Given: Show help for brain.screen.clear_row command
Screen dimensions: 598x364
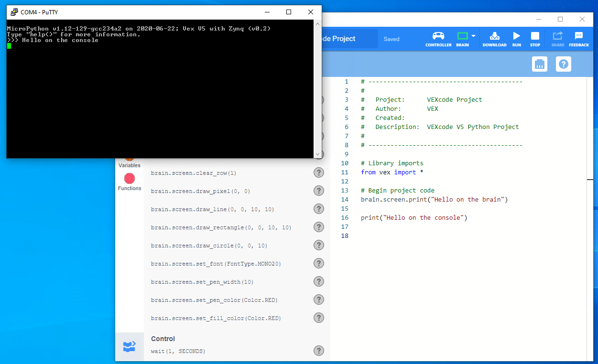Looking at the screenshot, I should click(x=319, y=172).
